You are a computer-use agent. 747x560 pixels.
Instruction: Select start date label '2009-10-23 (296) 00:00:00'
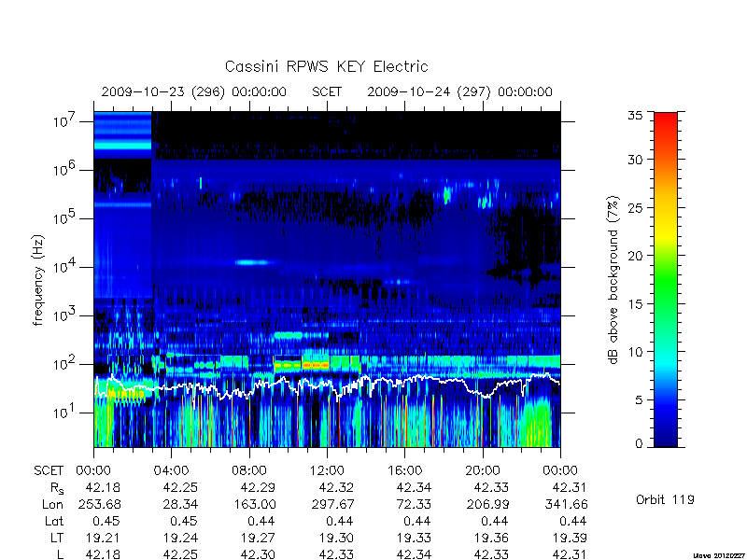click(194, 91)
